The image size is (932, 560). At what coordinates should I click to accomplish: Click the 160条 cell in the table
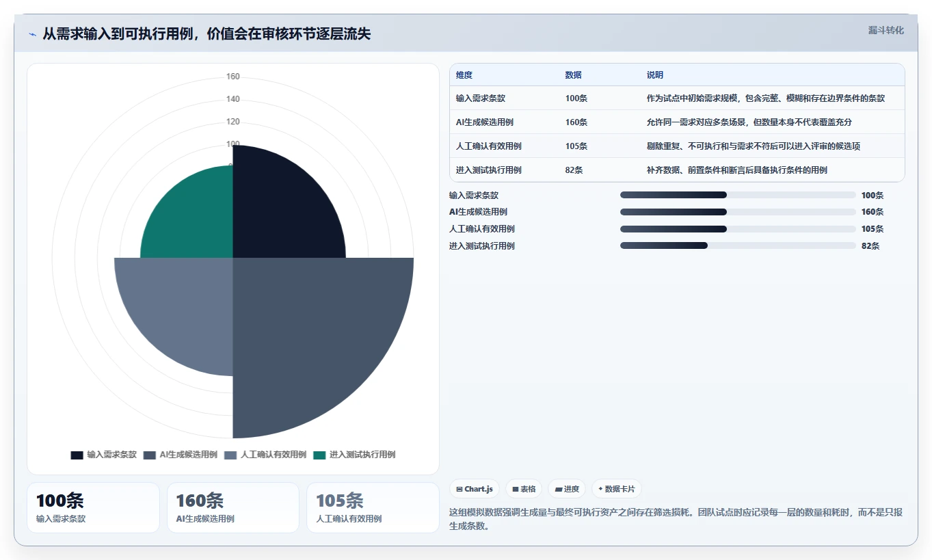coord(576,122)
